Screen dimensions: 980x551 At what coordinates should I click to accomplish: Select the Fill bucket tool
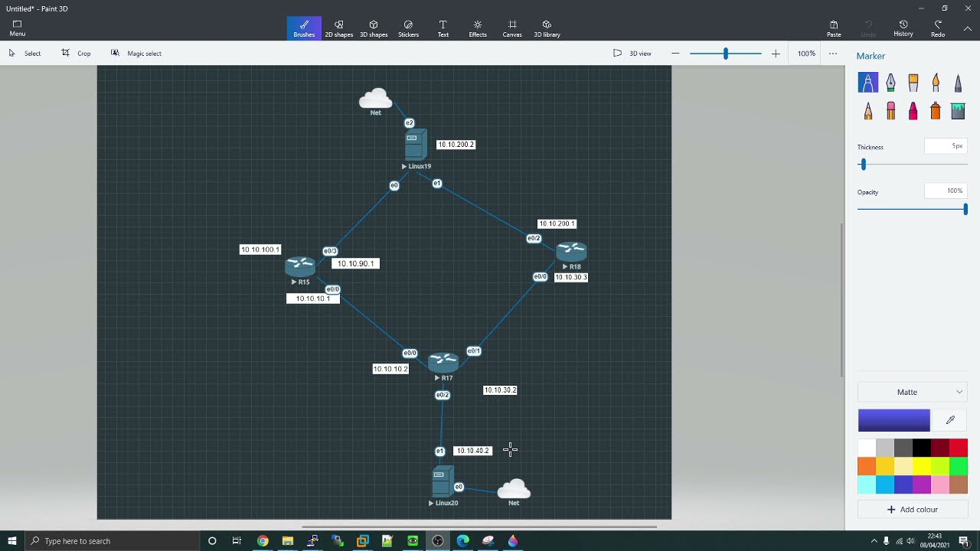click(x=958, y=111)
